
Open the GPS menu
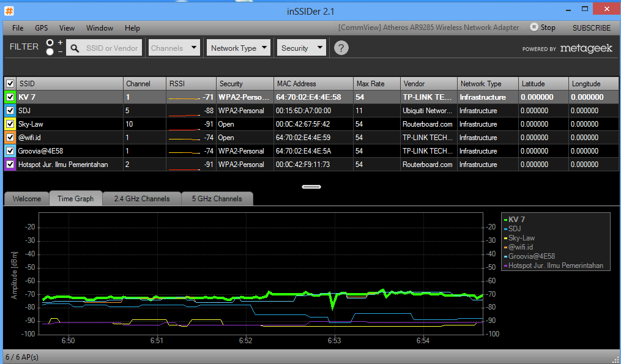pos(41,28)
